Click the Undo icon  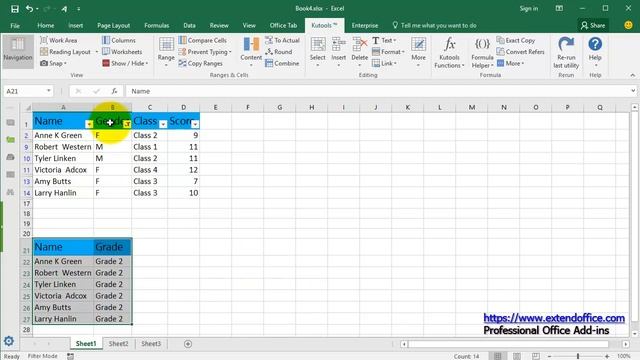point(29,9)
